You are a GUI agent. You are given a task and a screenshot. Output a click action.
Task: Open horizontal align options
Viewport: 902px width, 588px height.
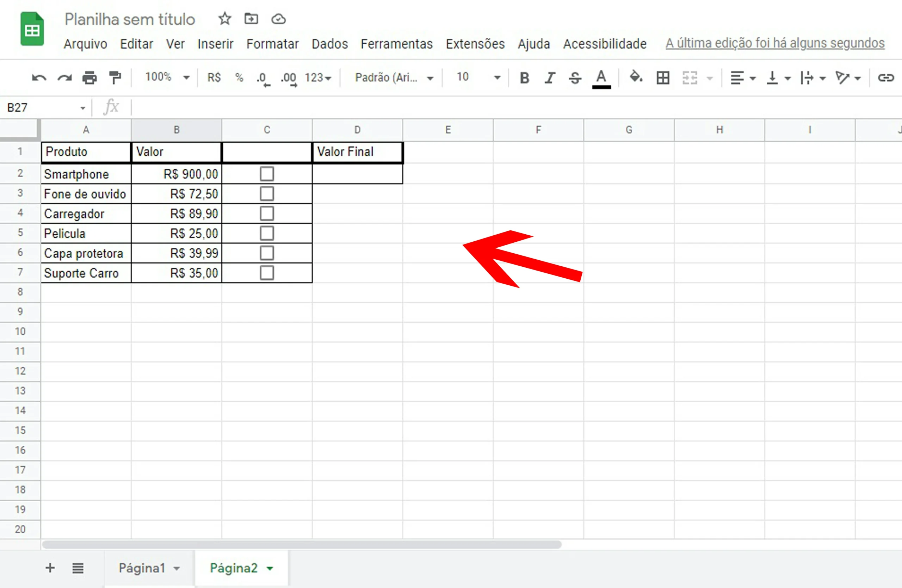pos(743,78)
